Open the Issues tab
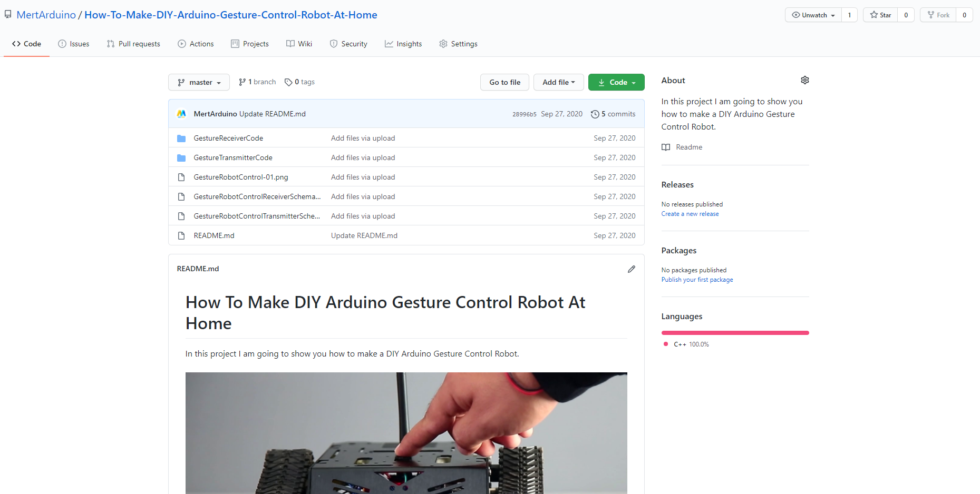 (74, 44)
